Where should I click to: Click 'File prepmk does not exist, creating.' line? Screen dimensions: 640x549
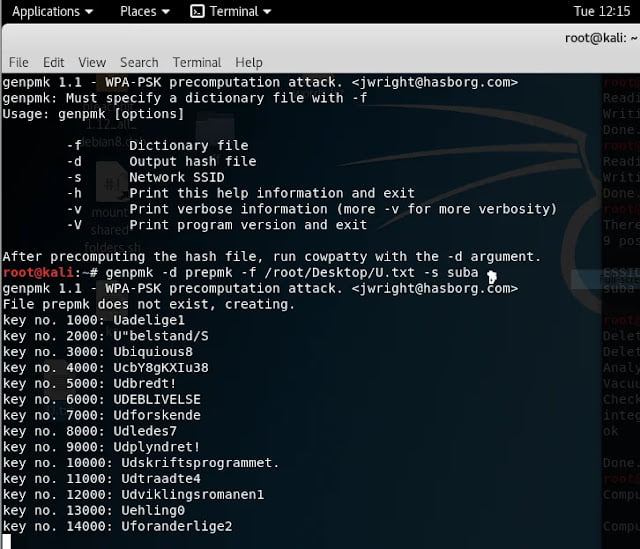[149, 304]
